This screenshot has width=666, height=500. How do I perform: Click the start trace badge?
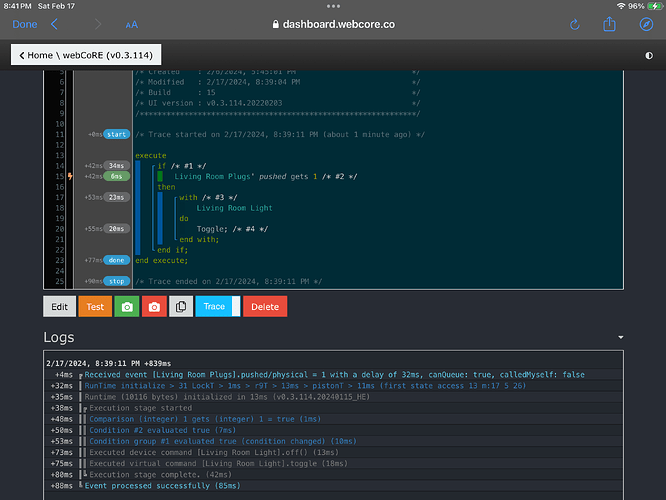[116, 134]
